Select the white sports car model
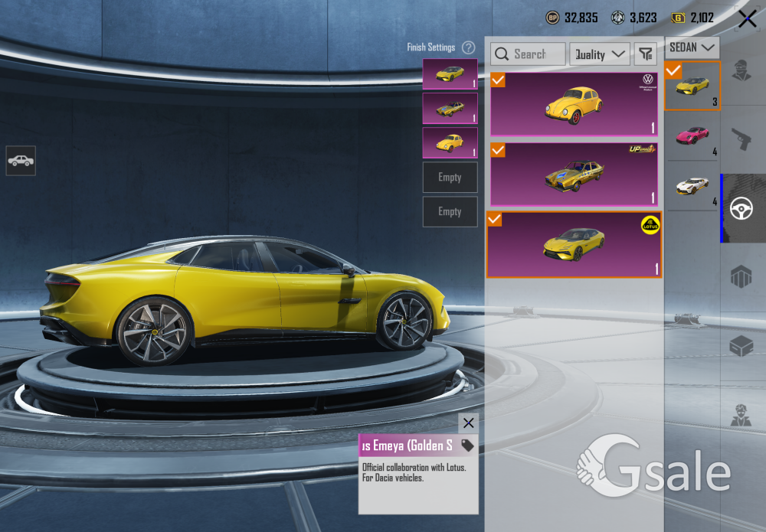Screen dimensions: 766x532 pos(692,186)
